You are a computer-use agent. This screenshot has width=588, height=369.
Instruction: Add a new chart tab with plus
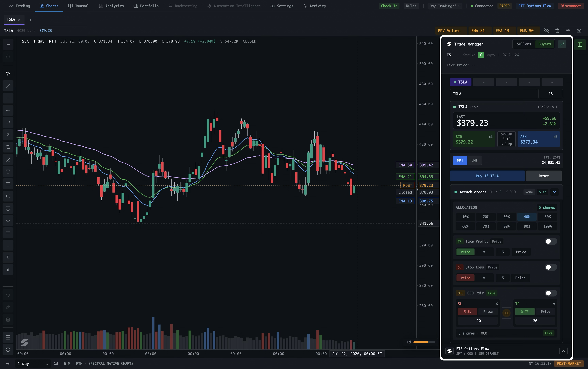[x=30, y=20]
